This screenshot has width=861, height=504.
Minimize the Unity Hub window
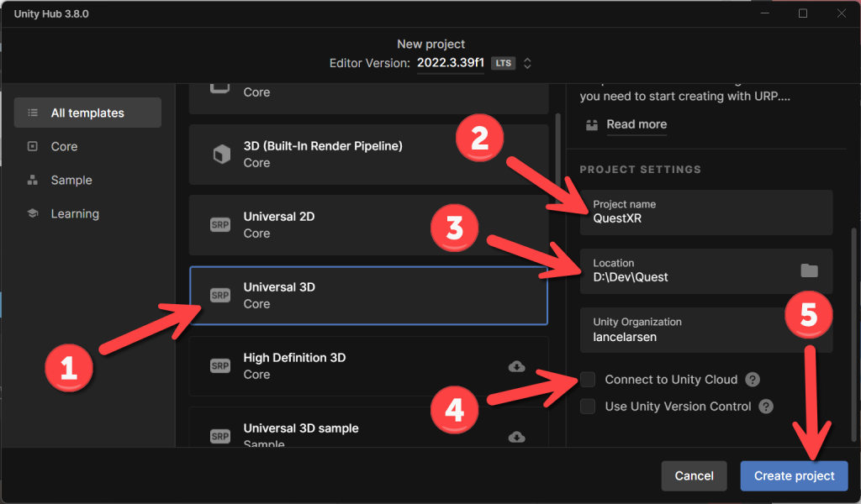(x=765, y=13)
